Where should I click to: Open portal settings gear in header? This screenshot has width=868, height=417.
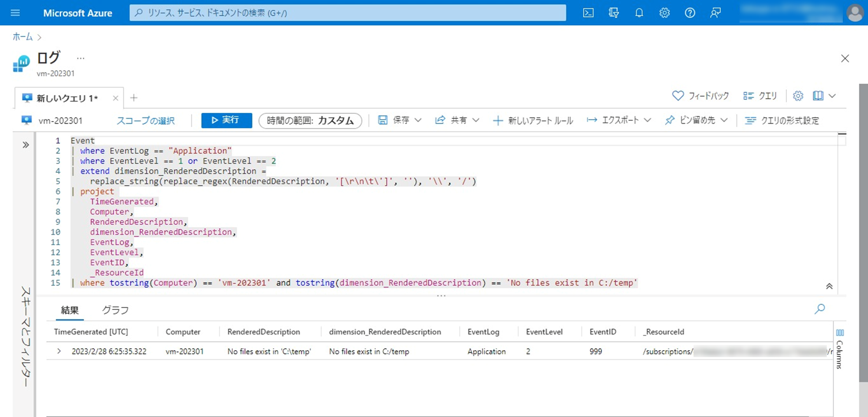pyautogui.click(x=664, y=13)
